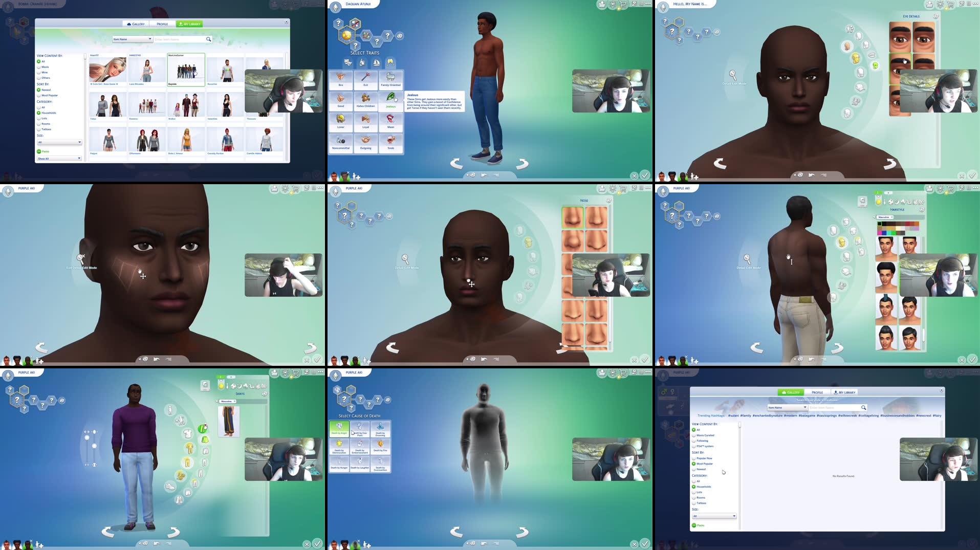Image resolution: width=980 pixels, height=550 pixels.
Task: Click the green Gallery tab
Action: point(791,392)
